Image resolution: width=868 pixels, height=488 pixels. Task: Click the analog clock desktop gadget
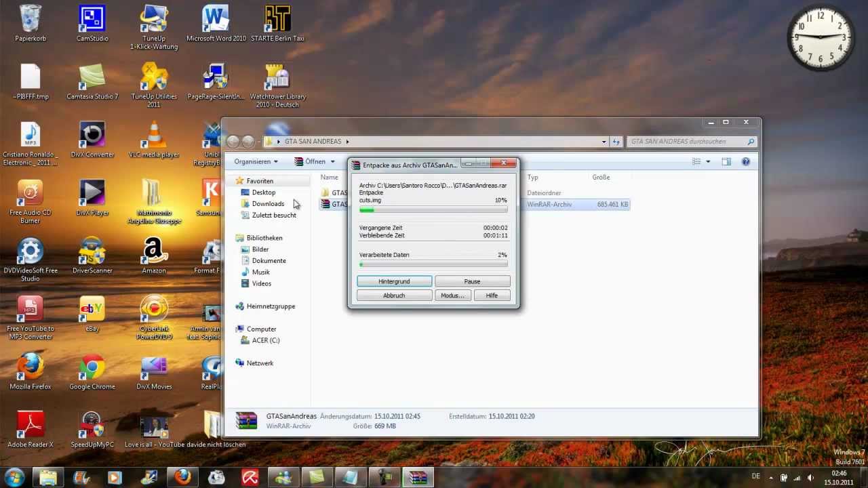(821, 37)
